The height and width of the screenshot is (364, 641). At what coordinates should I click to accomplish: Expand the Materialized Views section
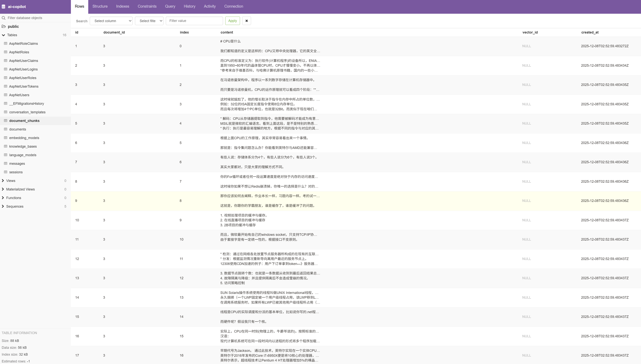(x=3, y=189)
